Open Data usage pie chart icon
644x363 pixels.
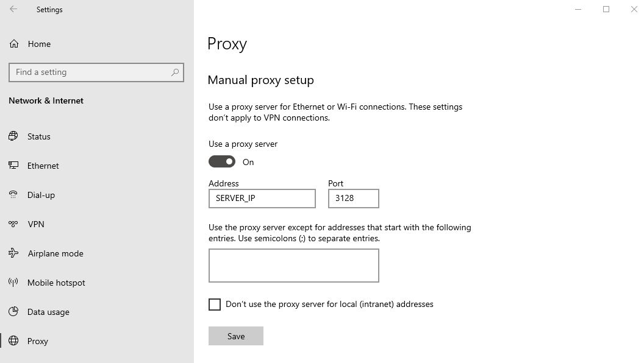[13, 312]
